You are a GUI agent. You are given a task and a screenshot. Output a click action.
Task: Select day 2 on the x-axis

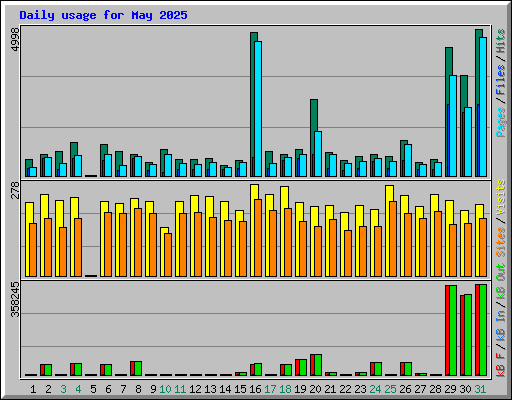(48, 389)
